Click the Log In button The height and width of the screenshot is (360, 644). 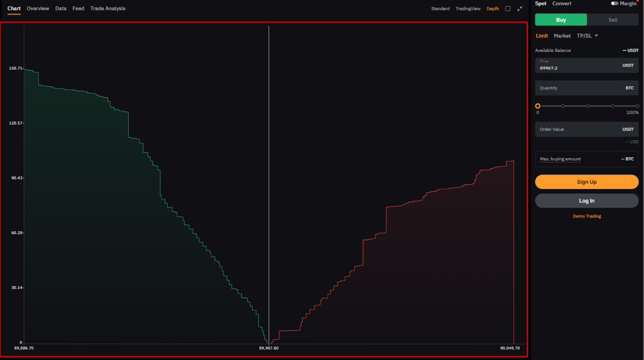587,200
